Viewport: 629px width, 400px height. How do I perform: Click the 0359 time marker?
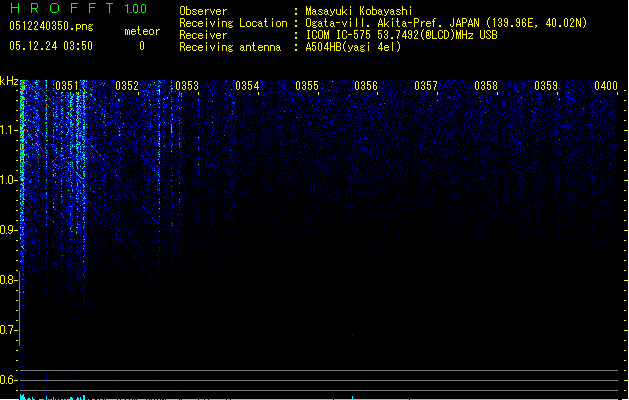[x=546, y=86]
